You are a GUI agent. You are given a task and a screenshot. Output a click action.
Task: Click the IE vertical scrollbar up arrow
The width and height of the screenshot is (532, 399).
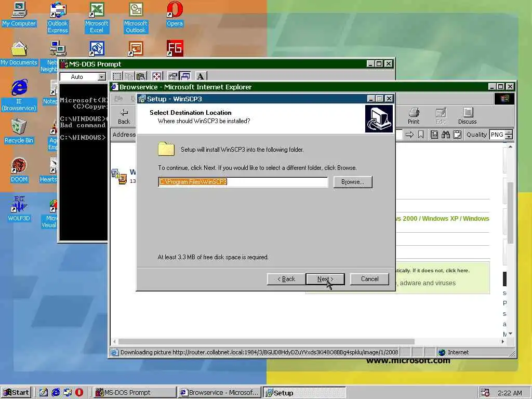[x=510, y=147]
